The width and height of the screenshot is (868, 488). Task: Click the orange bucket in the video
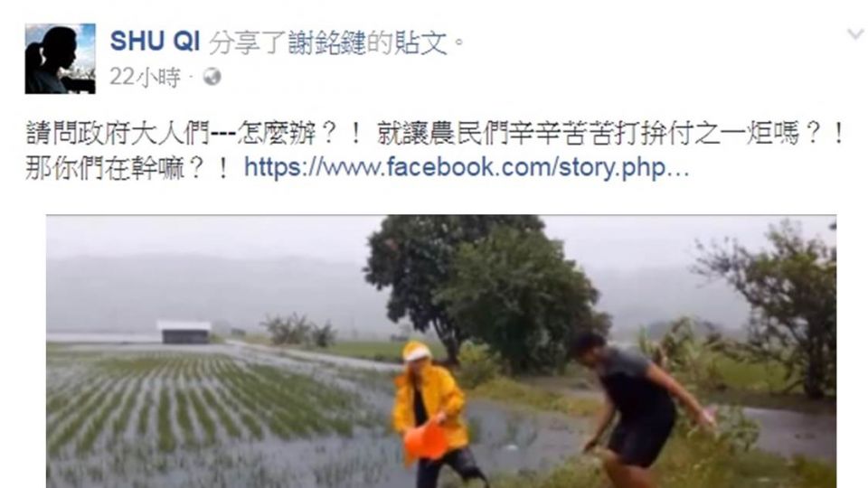coord(425,440)
